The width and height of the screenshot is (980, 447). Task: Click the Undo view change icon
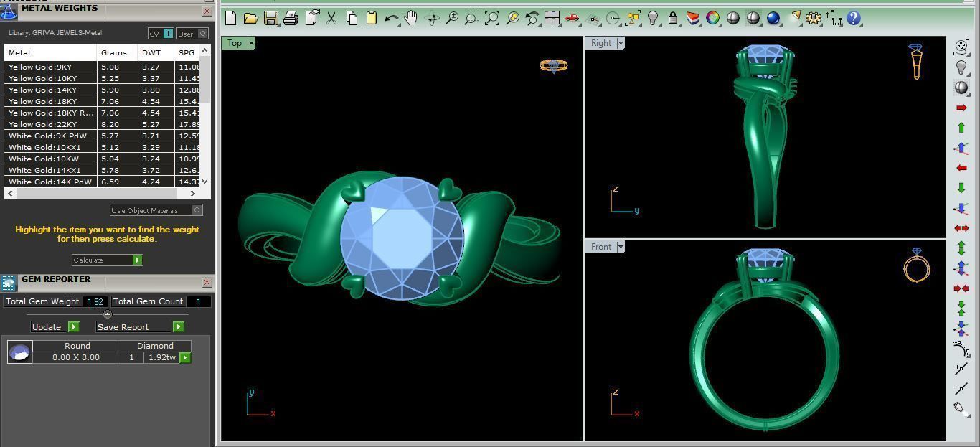click(532, 19)
